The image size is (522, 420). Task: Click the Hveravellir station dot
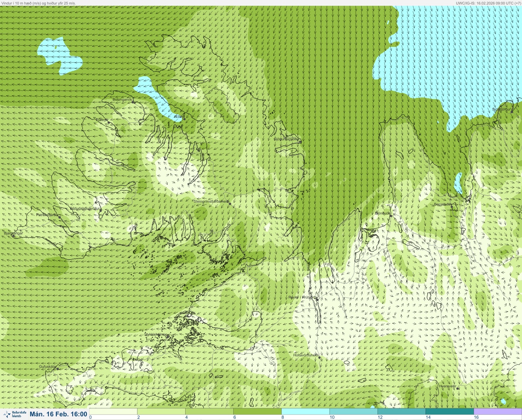[458, 389]
